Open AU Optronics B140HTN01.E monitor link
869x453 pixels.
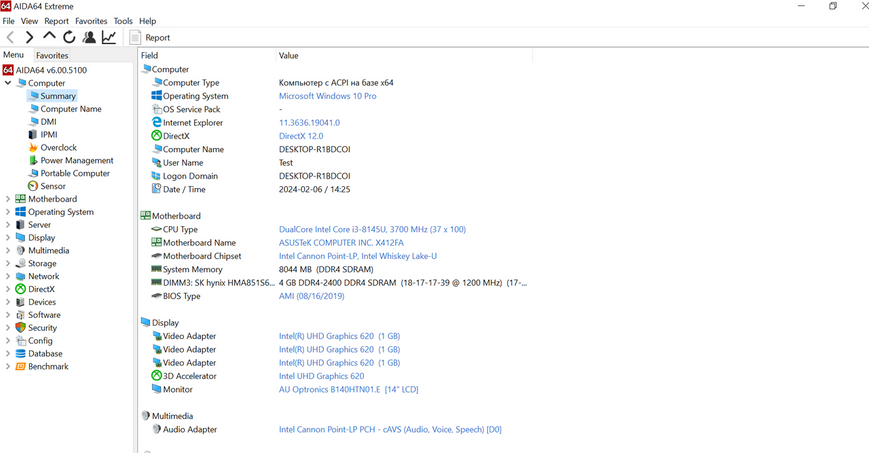pyautogui.click(x=349, y=389)
